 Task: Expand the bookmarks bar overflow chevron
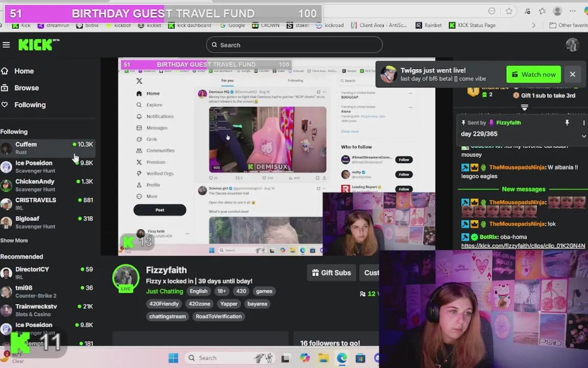pyautogui.click(x=533, y=25)
